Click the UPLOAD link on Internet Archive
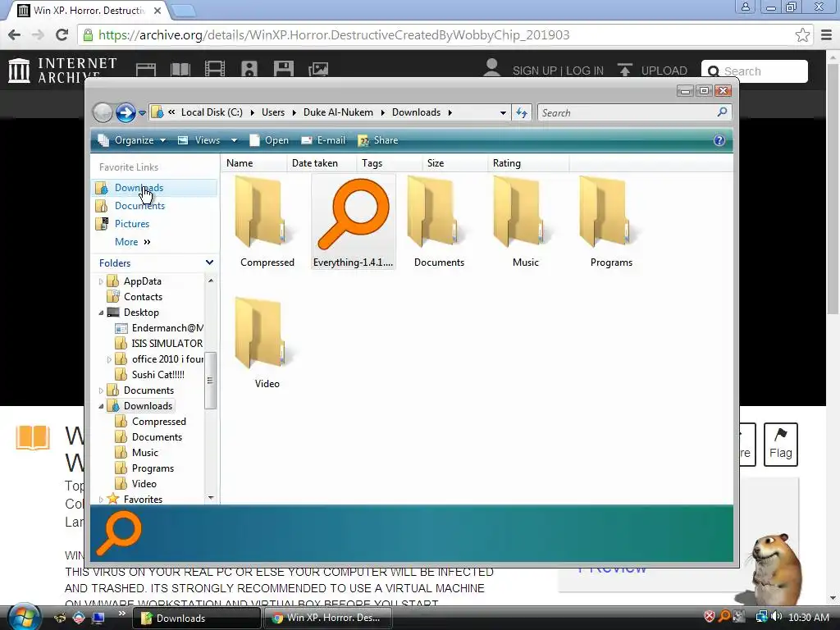Viewport: 840px width, 630px height. (x=652, y=71)
